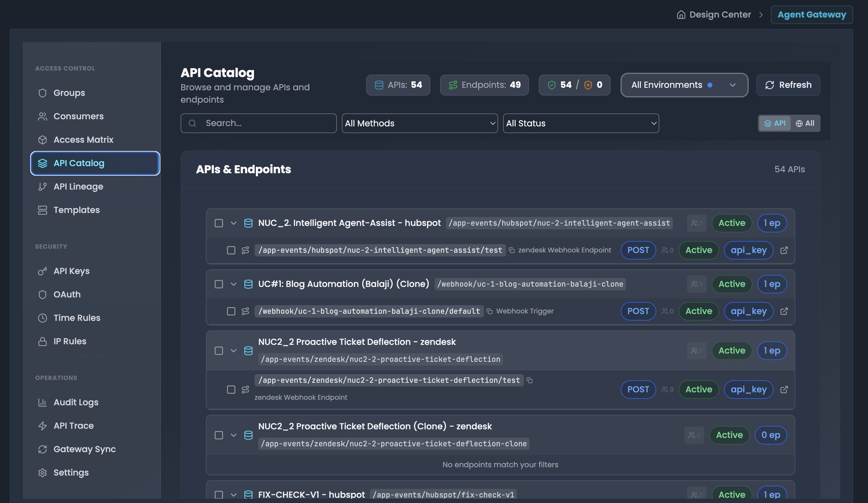This screenshot has width=868, height=503.
Task: Collapse the UC#1 Blog Automation API row
Action: pyautogui.click(x=234, y=284)
